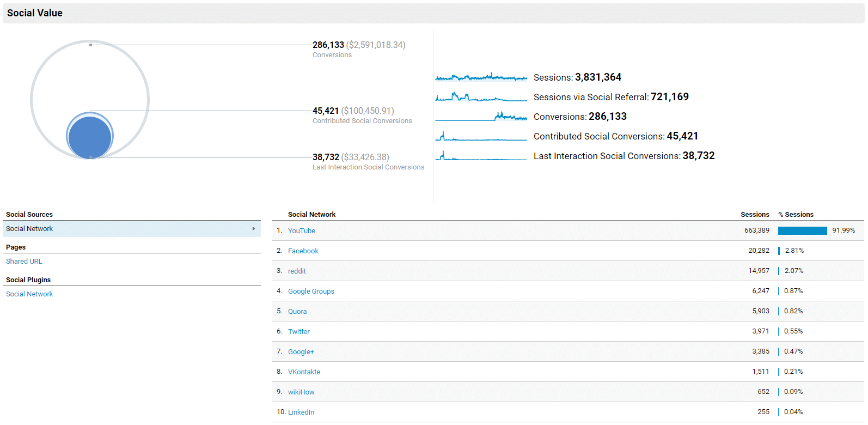Screen dimensions: 868x425
Task: Click the Sessions sparkline chart
Action: [x=481, y=77]
